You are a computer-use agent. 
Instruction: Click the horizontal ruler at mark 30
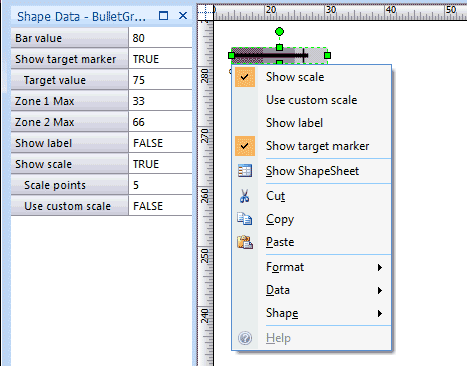pos(331,10)
